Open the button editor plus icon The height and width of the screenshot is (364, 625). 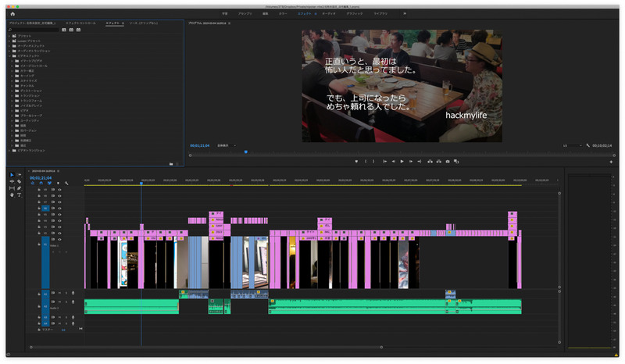[x=611, y=162]
